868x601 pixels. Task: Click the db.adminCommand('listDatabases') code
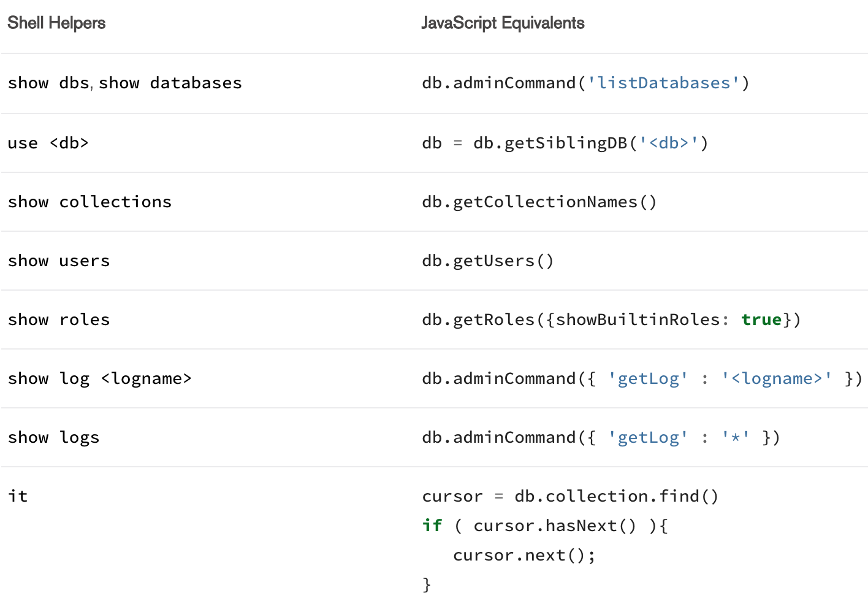585,83
